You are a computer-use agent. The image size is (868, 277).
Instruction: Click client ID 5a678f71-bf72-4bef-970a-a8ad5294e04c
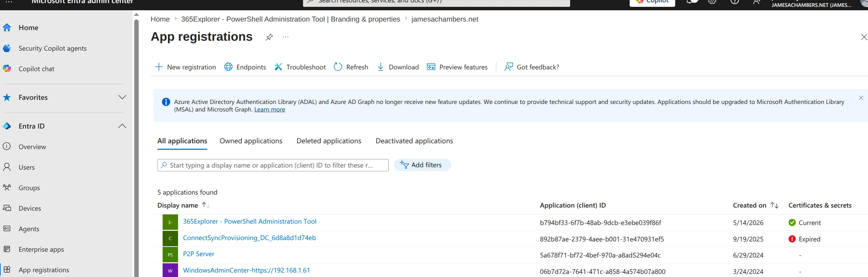600,255
